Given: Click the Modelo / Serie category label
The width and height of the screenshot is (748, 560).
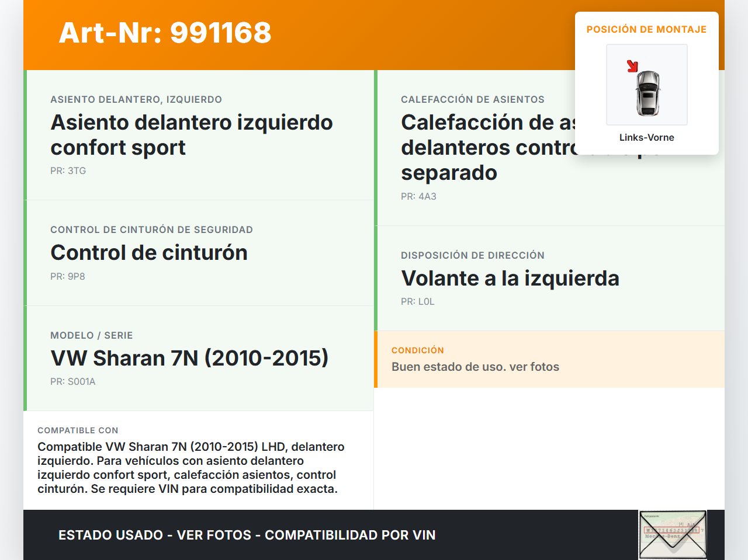Looking at the screenshot, I should [91, 335].
